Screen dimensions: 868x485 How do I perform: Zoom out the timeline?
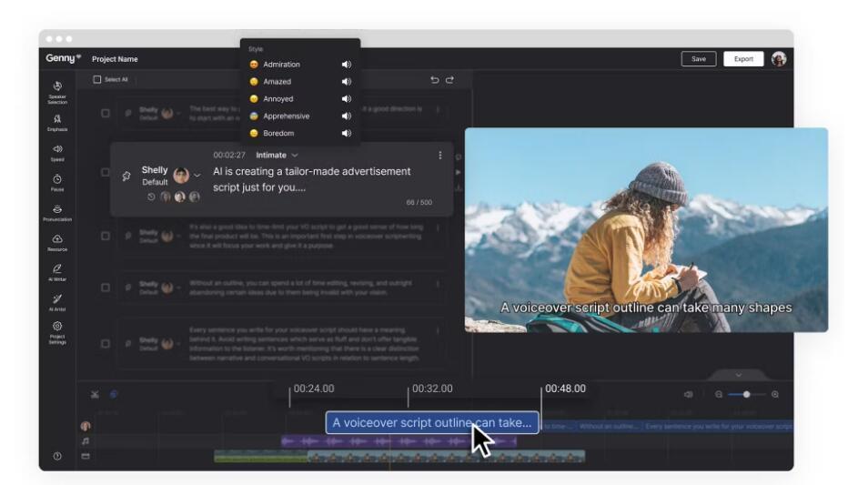pos(719,394)
